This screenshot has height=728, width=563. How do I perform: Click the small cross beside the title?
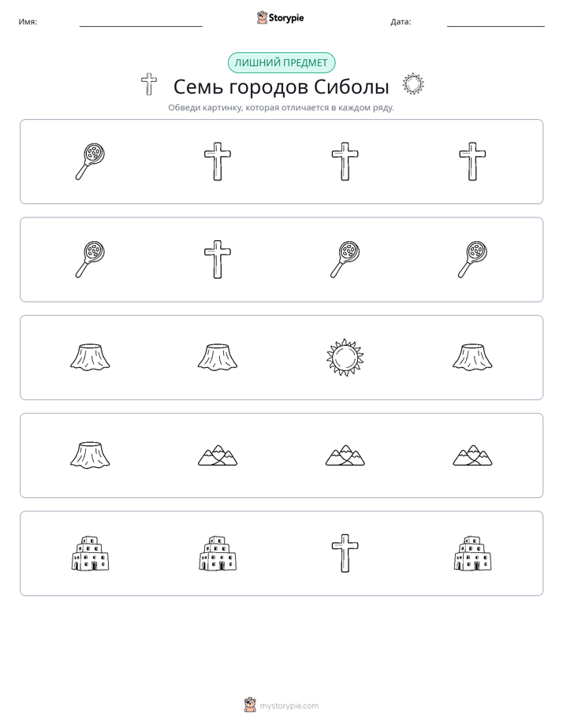149,84
